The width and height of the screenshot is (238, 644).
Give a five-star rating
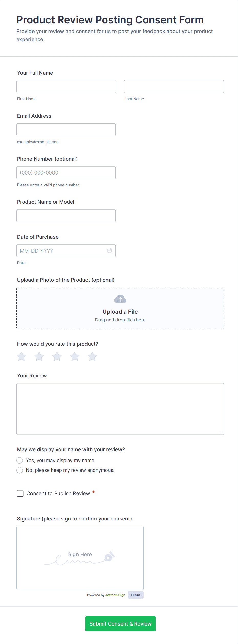point(92,356)
